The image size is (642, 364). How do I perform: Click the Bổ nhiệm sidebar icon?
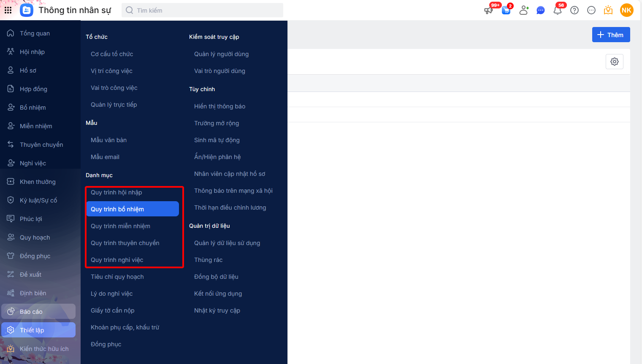point(11,108)
